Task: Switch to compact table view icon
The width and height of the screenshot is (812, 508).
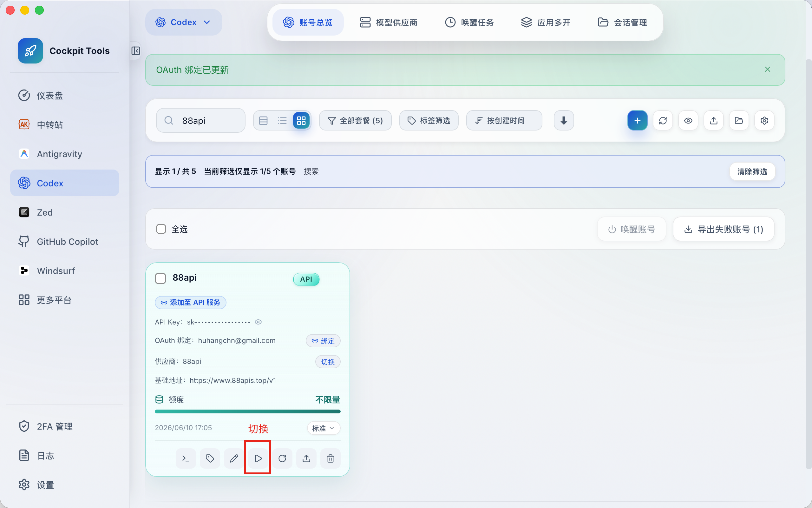Action: tap(263, 120)
